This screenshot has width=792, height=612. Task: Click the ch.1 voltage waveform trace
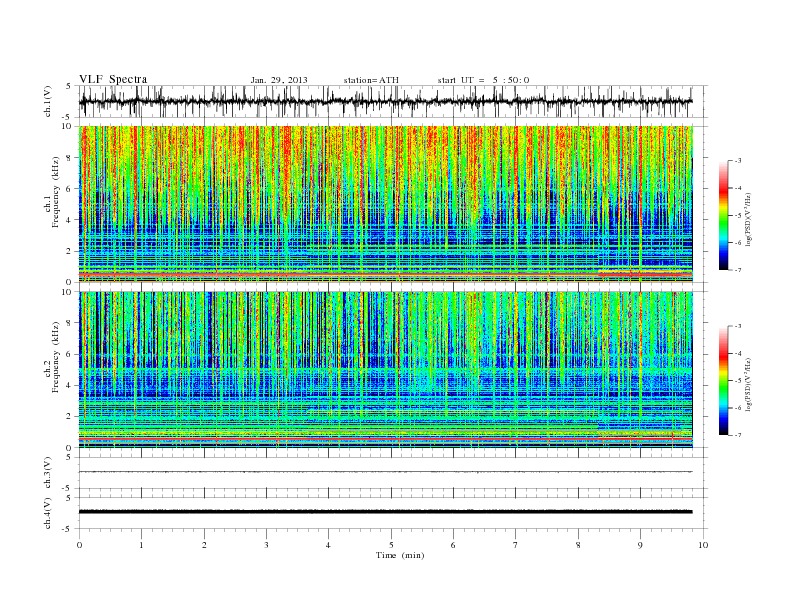coord(385,101)
